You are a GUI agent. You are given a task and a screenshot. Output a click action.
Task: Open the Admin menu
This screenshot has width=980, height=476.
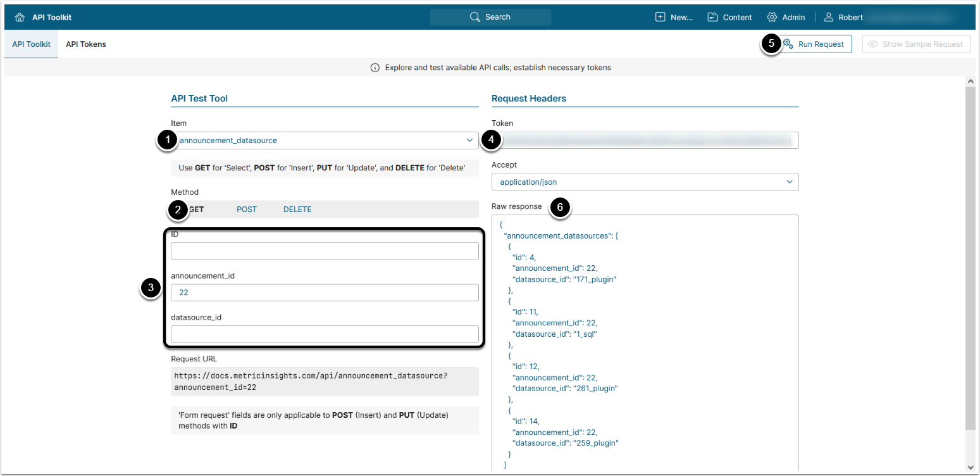pyautogui.click(x=786, y=17)
